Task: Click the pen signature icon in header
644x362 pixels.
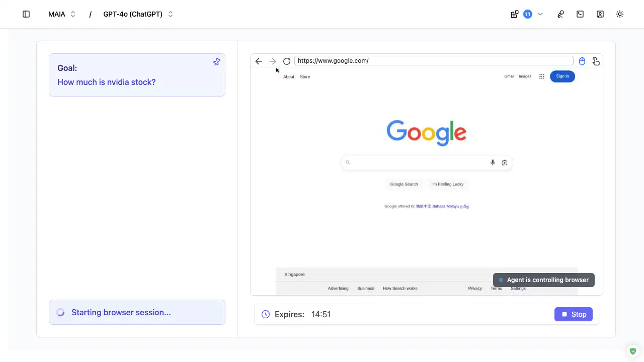Action: tap(560, 14)
